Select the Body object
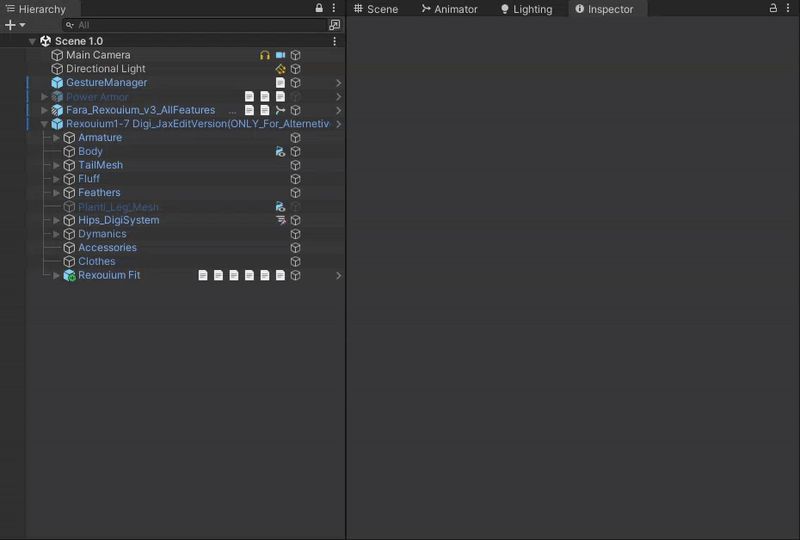 click(x=90, y=152)
